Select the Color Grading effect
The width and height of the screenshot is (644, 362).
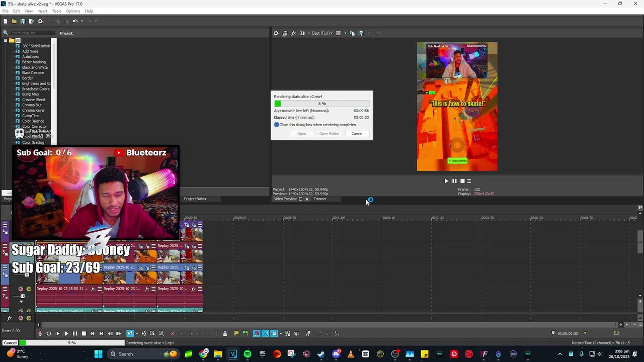tap(33, 143)
